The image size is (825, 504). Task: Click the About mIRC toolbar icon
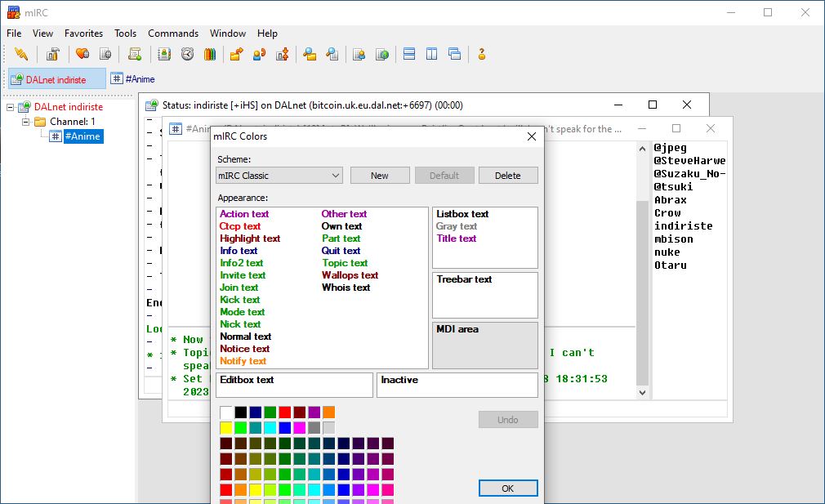pyautogui.click(x=481, y=54)
